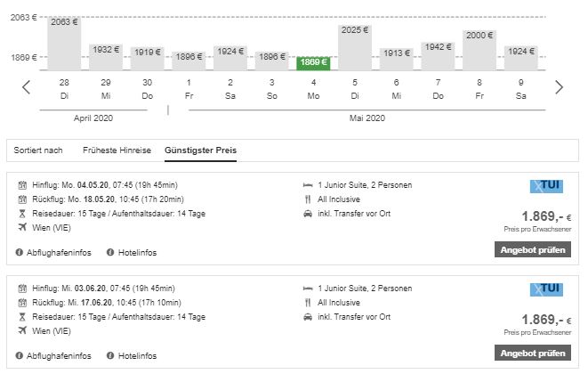Screen dimensions: 588x374
Task: Click info icon beside second offer's Hotelinfos
Action: 110,355
